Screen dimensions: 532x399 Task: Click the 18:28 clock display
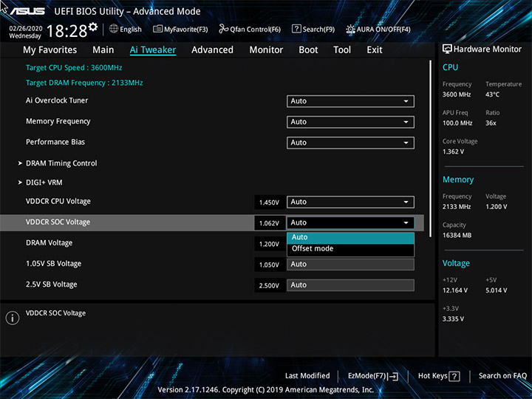point(66,31)
